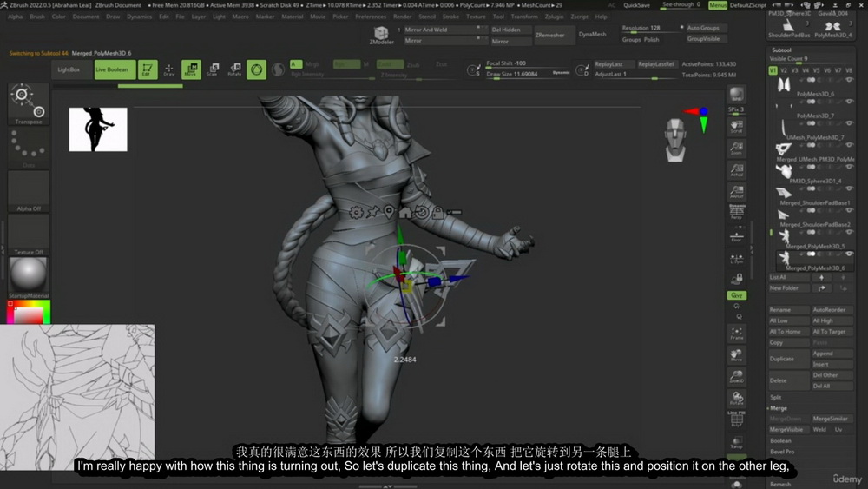868x489 pixels.
Task: Toggle Dynamic Perspective view
Action: [x=736, y=212]
